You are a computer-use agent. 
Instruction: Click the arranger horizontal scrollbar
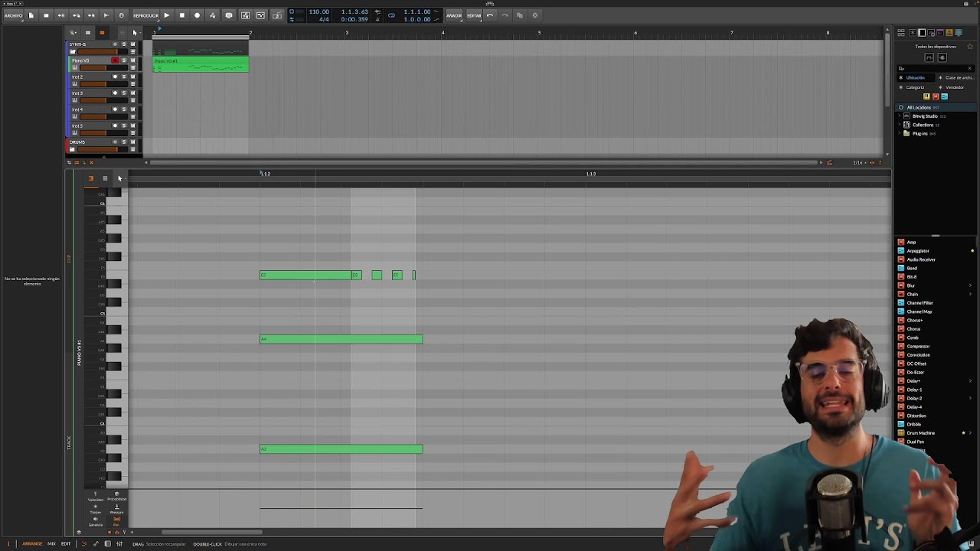click(482, 162)
